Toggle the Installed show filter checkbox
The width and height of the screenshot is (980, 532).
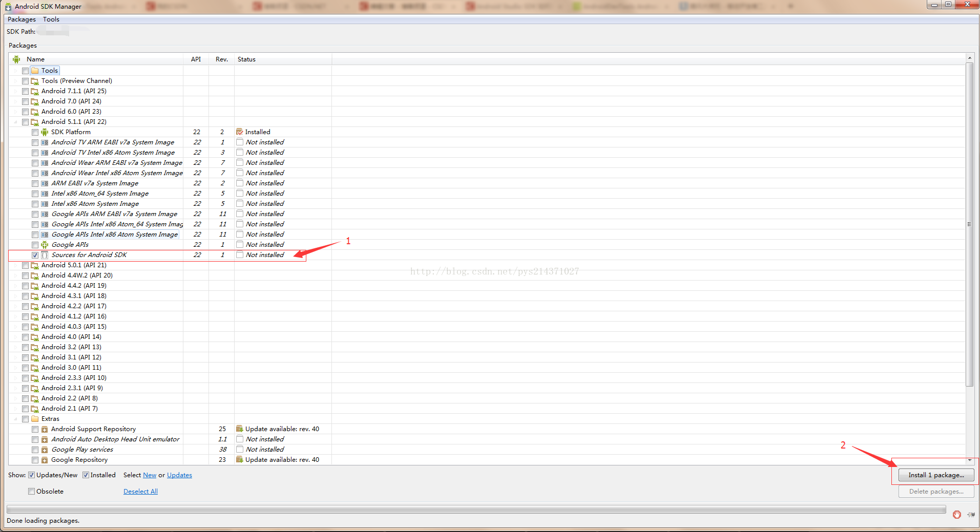pyautogui.click(x=86, y=475)
